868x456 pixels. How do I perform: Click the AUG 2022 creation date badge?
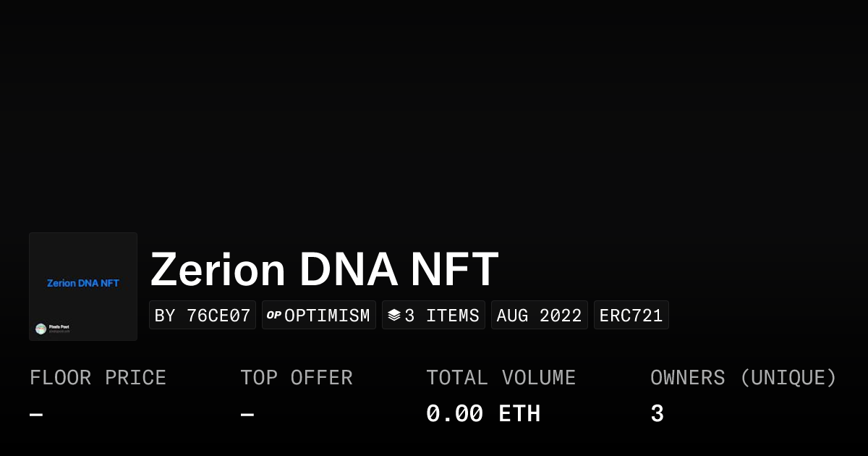coord(539,316)
